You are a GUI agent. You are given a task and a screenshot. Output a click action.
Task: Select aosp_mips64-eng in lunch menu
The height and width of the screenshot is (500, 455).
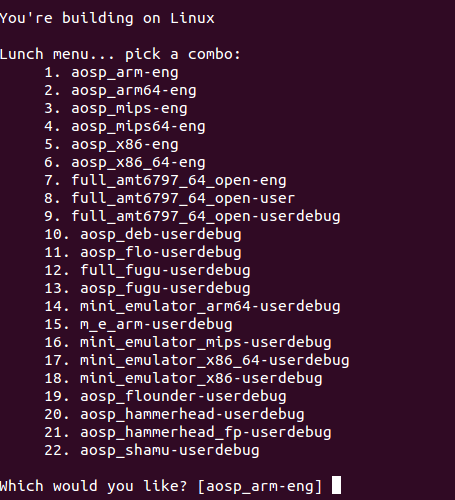(138, 127)
